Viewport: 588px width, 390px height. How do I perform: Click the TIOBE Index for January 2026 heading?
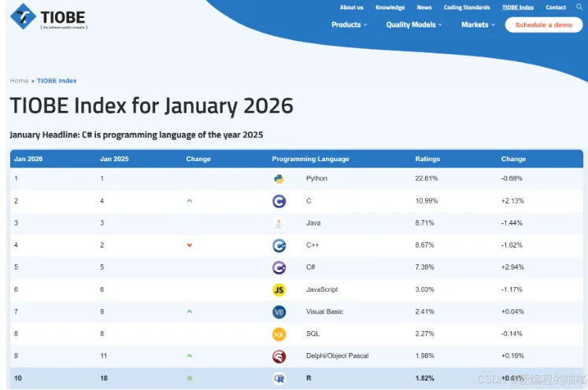[151, 105]
